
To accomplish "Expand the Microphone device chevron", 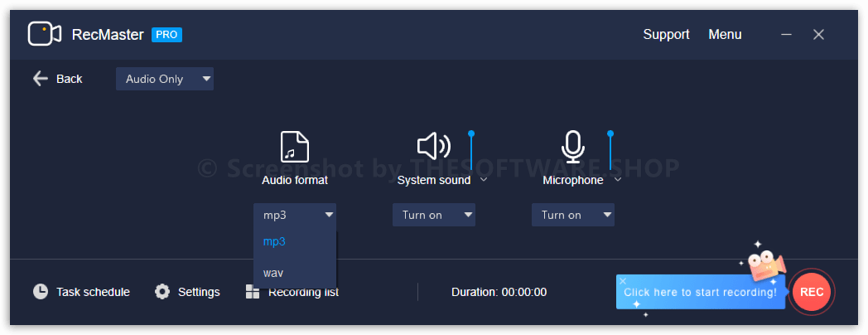I will point(618,180).
